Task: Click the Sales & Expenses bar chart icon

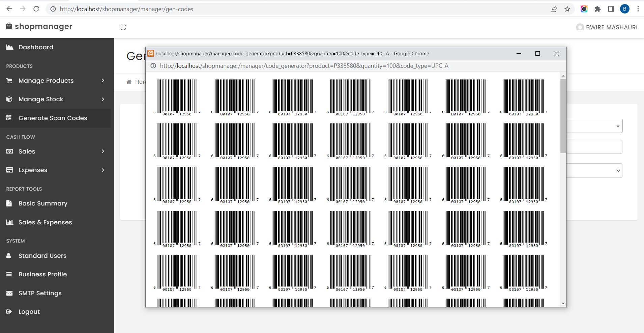Action: coord(9,222)
